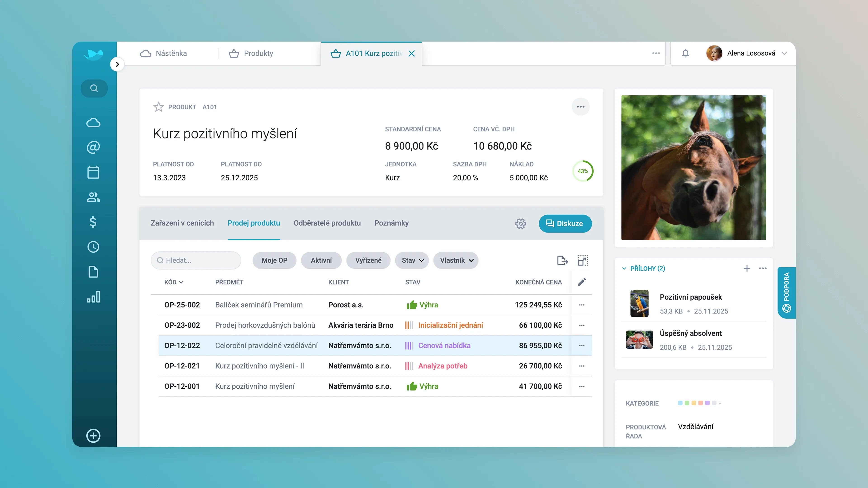868x488 pixels.
Task: Toggle the Aktivní filter
Action: tap(321, 260)
